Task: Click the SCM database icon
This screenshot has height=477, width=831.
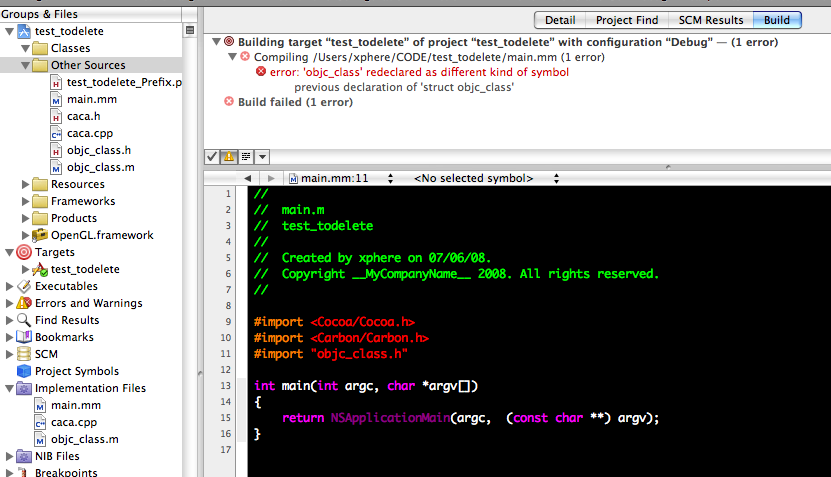Action: [x=24, y=354]
